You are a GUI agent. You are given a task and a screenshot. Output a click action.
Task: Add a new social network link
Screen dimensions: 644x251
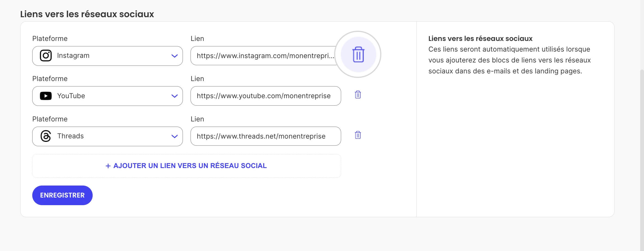click(x=186, y=166)
